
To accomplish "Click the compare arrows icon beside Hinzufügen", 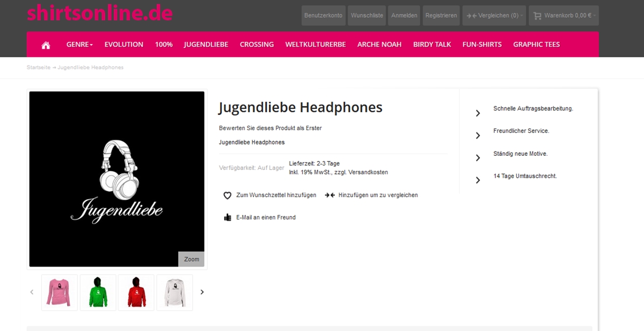I will pos(330,195).
